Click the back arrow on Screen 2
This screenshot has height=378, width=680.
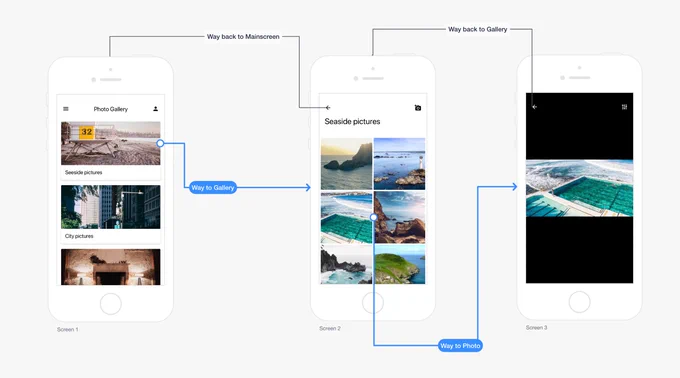(328, 108)
